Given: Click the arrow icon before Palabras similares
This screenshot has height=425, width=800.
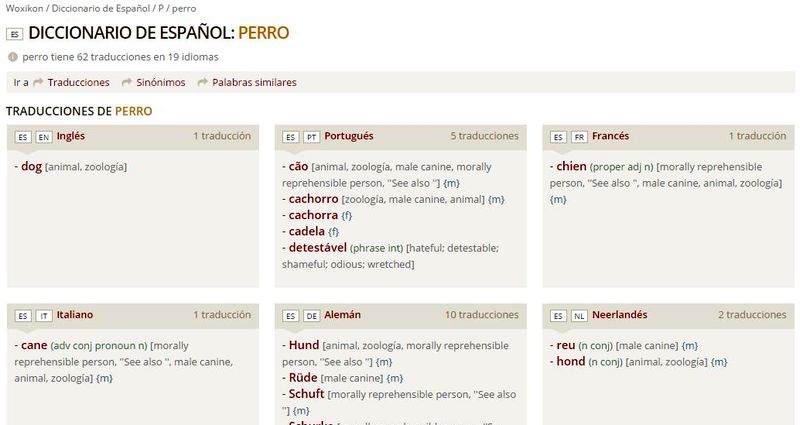Looking at the screenshot, I should tap(203, 82).
